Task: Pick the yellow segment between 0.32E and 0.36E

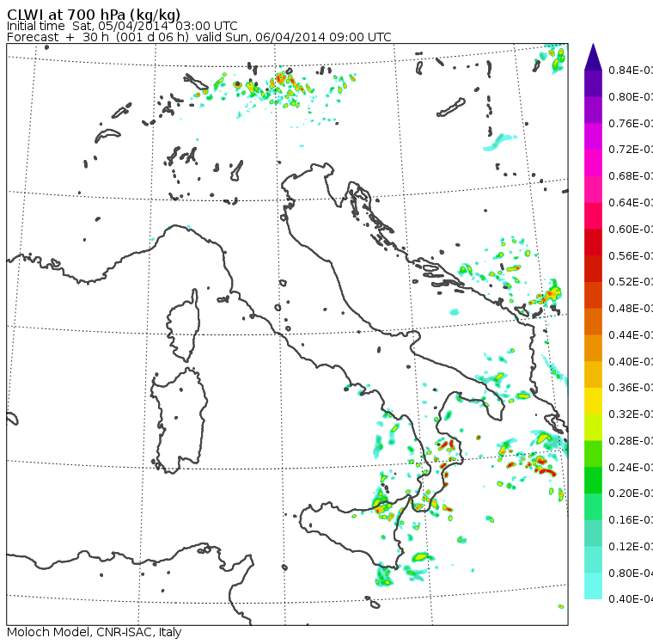Action: [x=593, y=401]
